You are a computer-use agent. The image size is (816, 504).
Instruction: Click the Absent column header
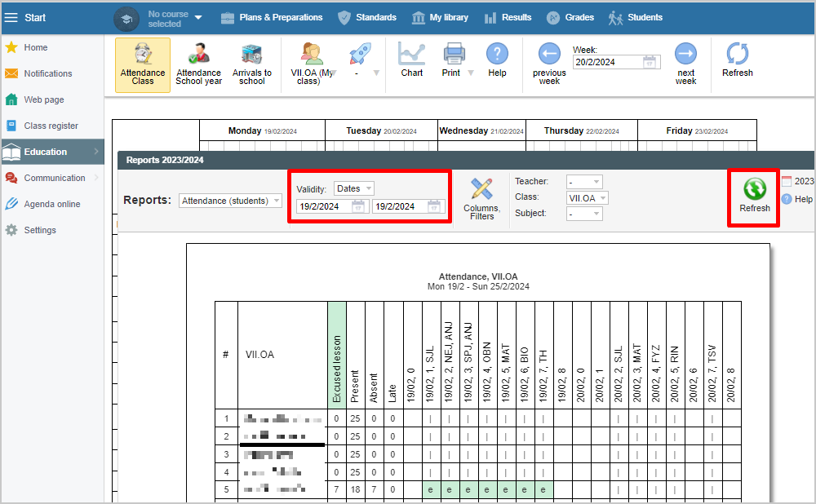pos(374,355)
